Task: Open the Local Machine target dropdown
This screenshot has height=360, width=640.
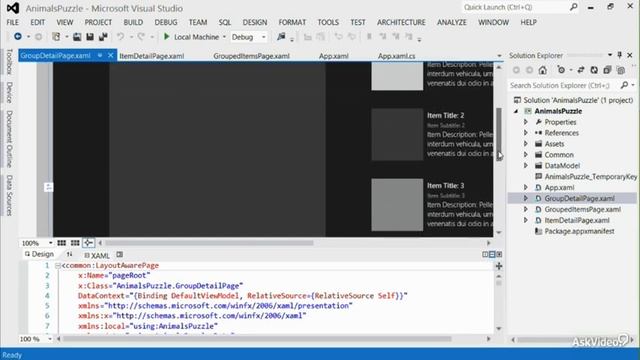Action: [x=224, y=37]
